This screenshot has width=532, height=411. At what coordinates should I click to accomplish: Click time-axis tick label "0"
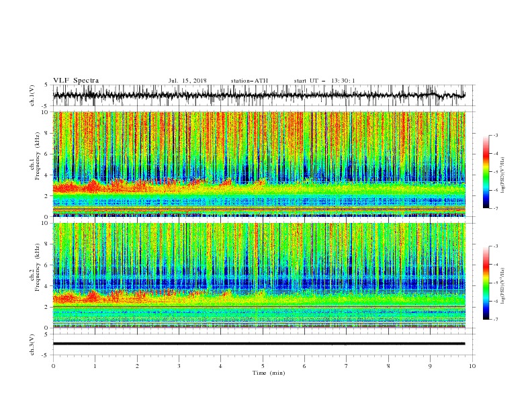click(53, 366)
